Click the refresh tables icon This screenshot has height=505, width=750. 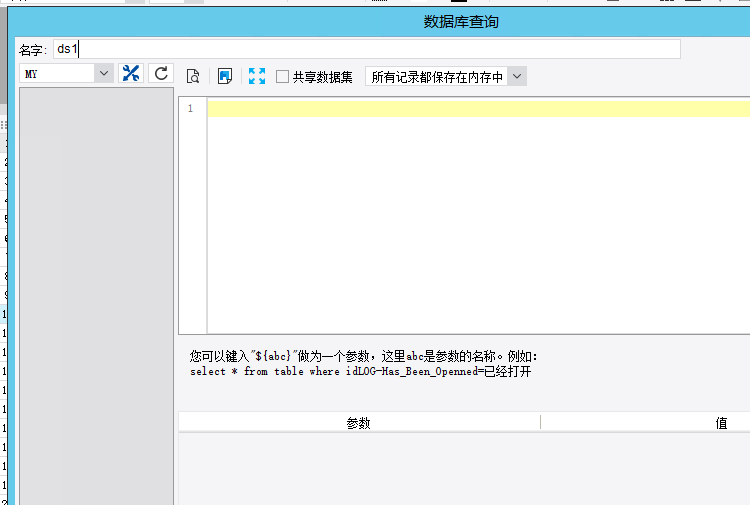pos(161,74)
